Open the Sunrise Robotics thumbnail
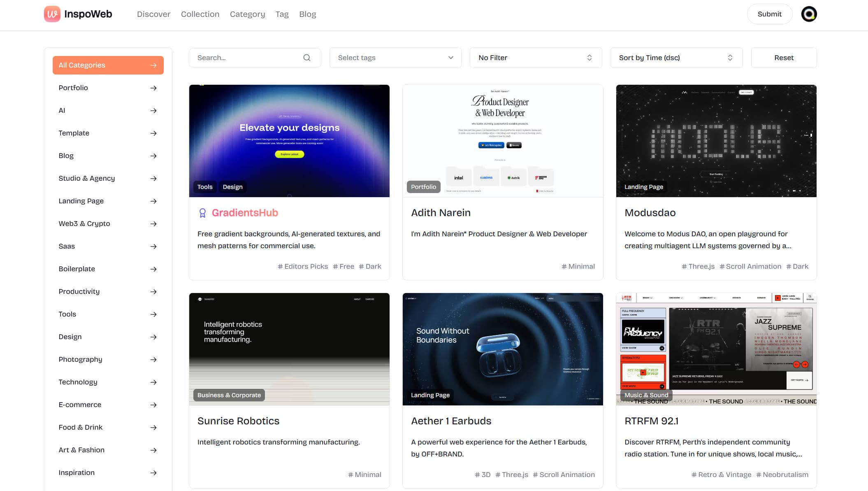The image size is (868, 491). click(x=289, y=349)
